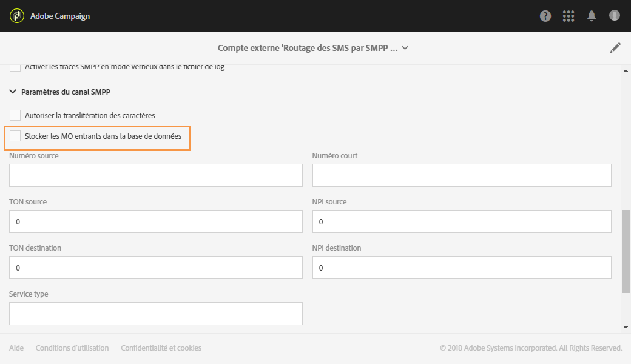Image resolution: width=631 pixels, height=364 pixels.
Task: Click the Adobe Campaign logo icon
Action: [x=17, y=16]
